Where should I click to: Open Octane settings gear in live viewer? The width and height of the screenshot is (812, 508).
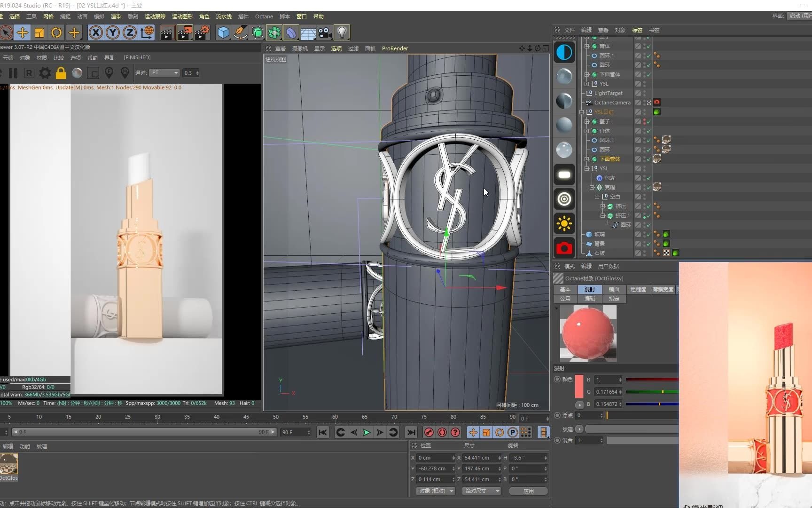click(45, 73)
